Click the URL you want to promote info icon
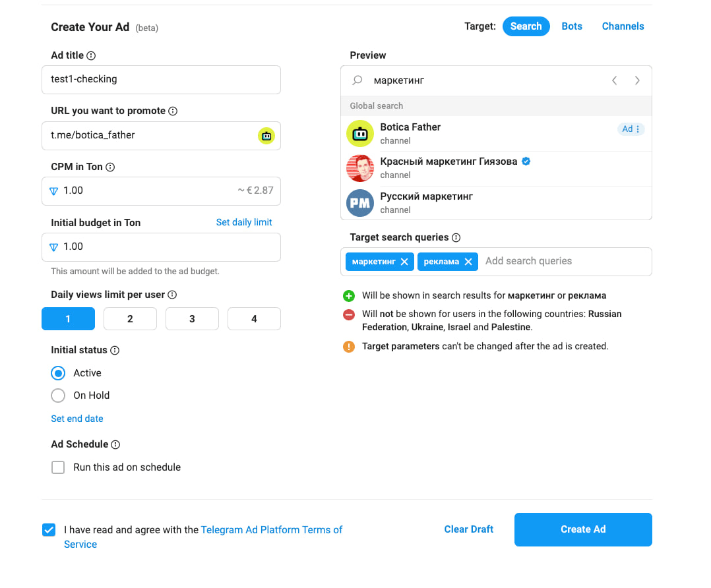Image resolution: width=711 pixels, height=588 pixels. click(x=173, y=111)
